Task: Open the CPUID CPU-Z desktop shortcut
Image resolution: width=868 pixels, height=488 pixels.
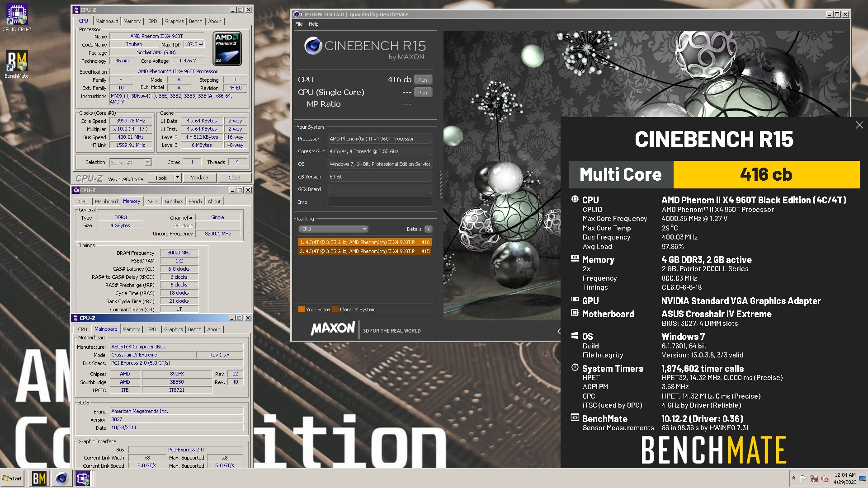Action: coord(17,18)
